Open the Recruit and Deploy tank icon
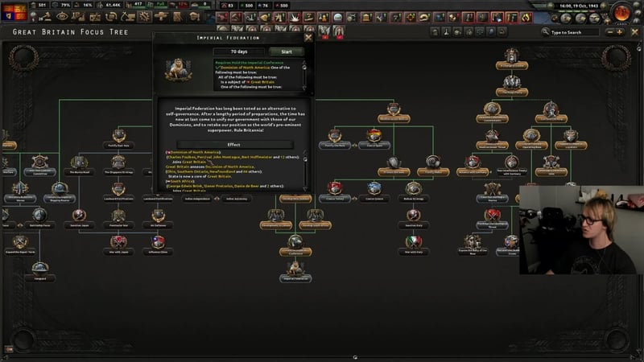The width and height of the screenshot is (644, 362). click(161, 17)
